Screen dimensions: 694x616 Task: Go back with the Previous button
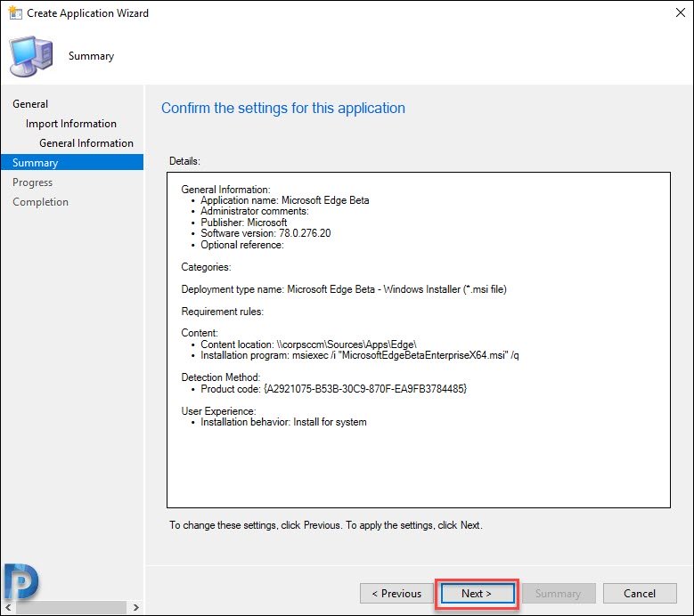[396, 594]
